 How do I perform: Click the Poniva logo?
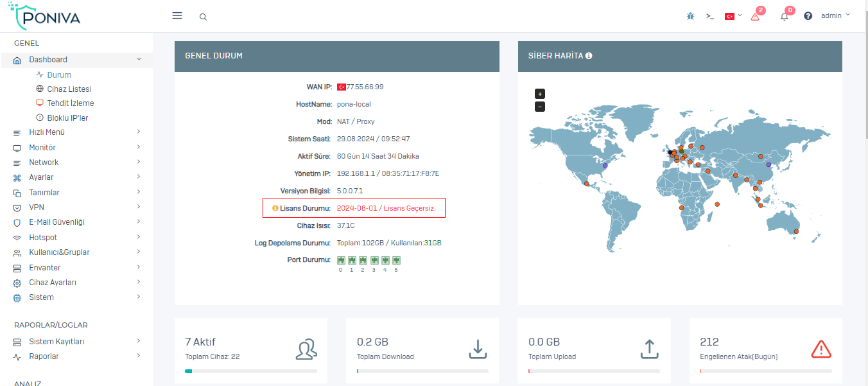click(44, 16)
